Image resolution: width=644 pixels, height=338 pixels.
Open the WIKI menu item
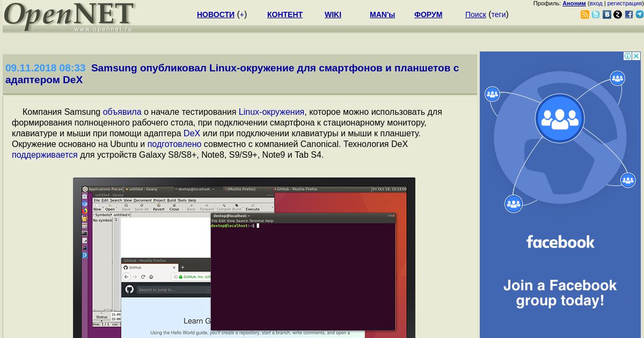click(333, 14)
